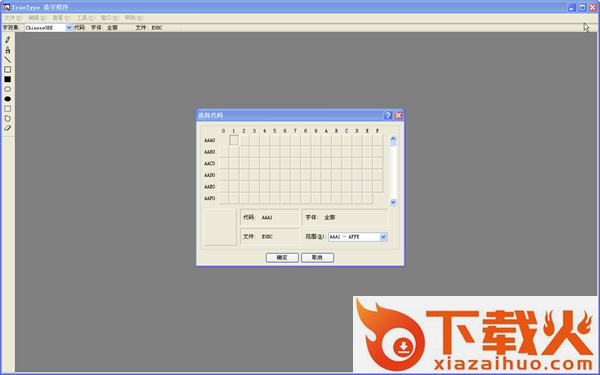This screenshot has height=375, width=600.
Task: Click the AAF0 row label
Action: [x=210, y=198]
